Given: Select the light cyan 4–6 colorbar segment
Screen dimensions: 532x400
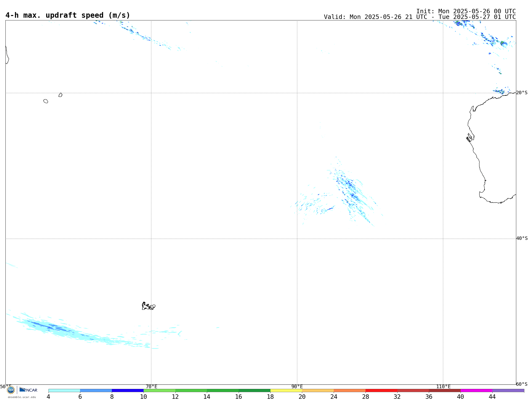Looking at the screenshot, I should coord(64,391).
